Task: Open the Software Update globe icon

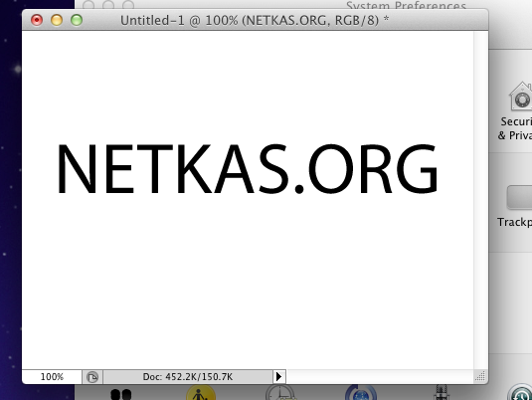Action: point(361,393)
